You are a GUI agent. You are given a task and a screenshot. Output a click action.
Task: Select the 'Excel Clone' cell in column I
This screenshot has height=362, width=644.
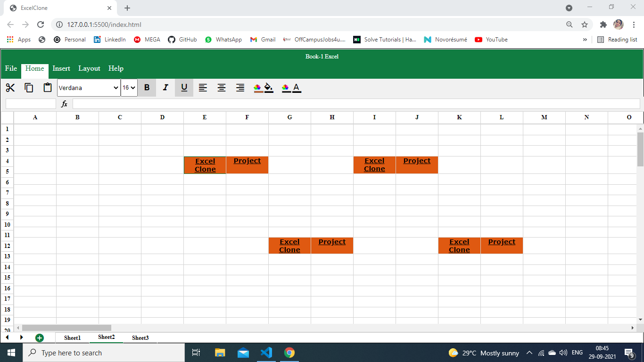tap(374, 165)
